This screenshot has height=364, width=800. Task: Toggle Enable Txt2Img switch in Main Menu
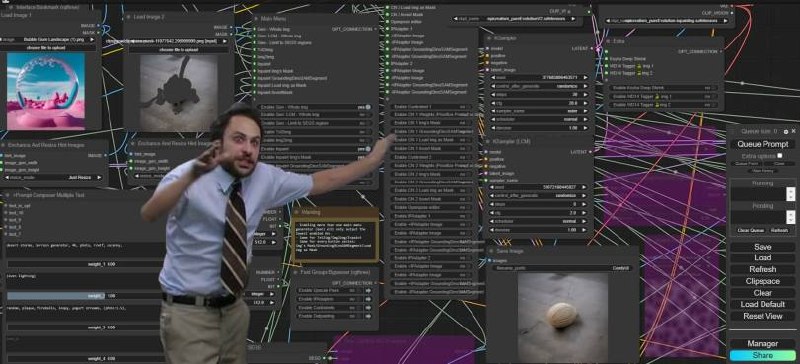[368, 132]
